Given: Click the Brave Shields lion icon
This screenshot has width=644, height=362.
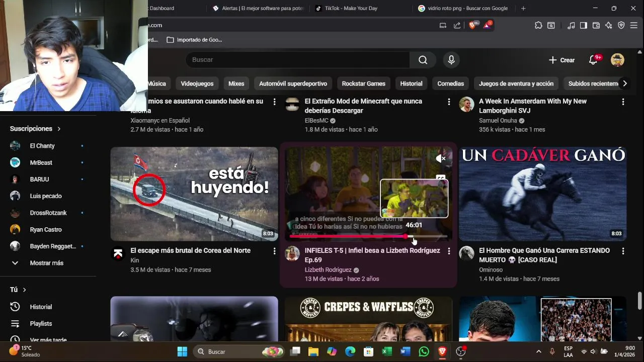Looking at the screenshot, I should pyautogui.click(x=472, y=25).
